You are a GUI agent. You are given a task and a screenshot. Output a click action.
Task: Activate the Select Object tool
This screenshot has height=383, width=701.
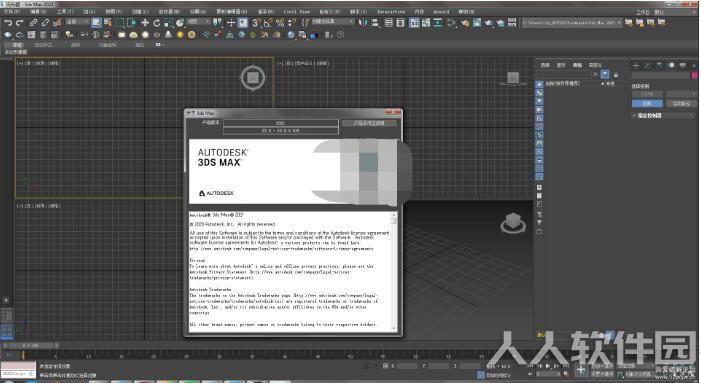point(96,23)
